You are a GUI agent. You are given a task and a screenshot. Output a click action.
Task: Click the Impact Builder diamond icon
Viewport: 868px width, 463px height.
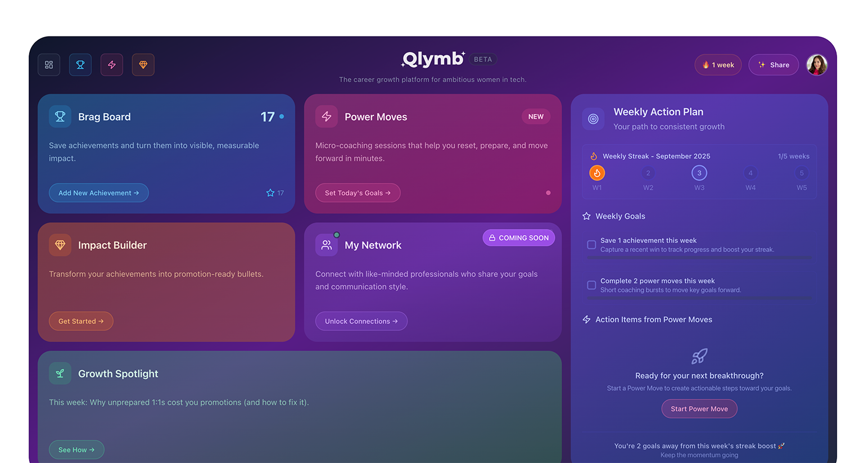tap(60, 245)
